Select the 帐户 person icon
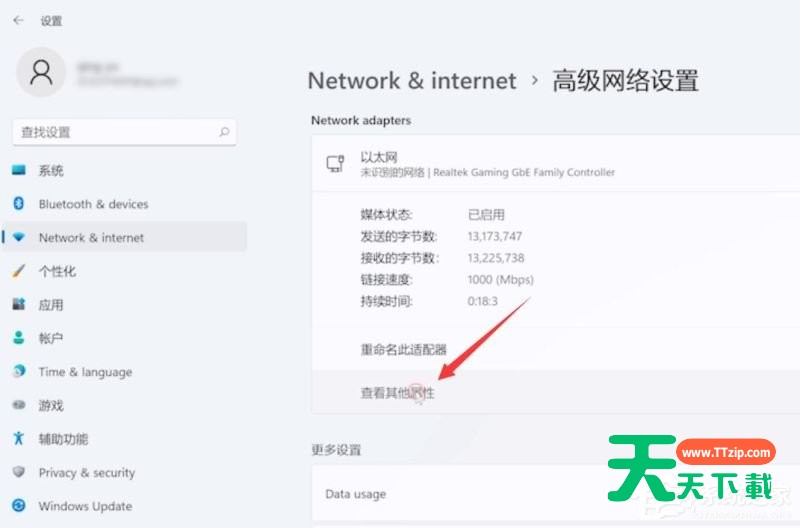The height and width of the screenshot is (528, 800). pos(19,338)
